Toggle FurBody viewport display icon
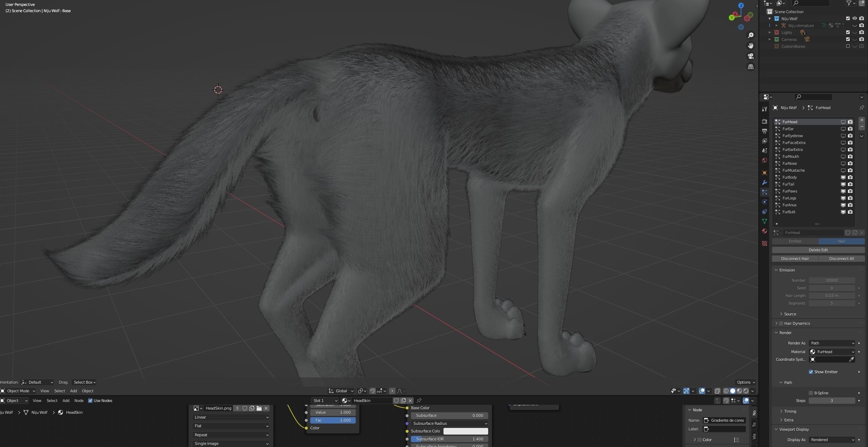 coord(843,177)
